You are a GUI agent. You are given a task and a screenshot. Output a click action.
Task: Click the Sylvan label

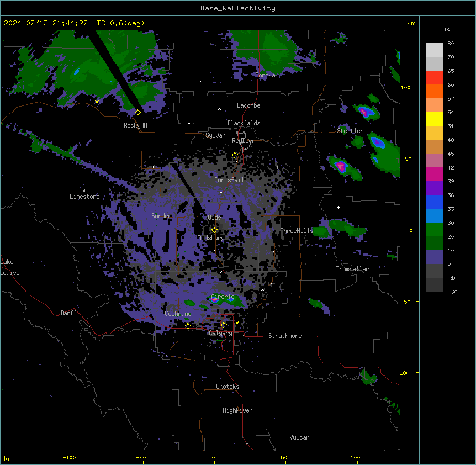[215, 135]
